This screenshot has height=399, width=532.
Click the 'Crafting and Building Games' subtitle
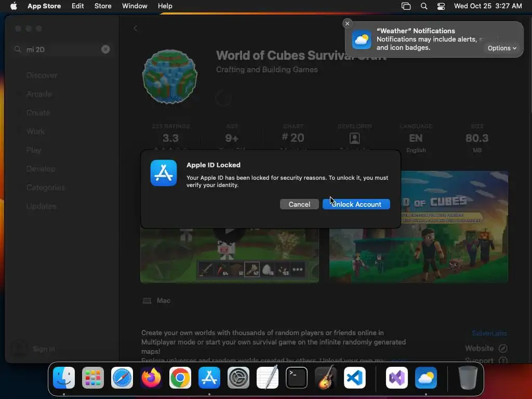coord(267,70)
